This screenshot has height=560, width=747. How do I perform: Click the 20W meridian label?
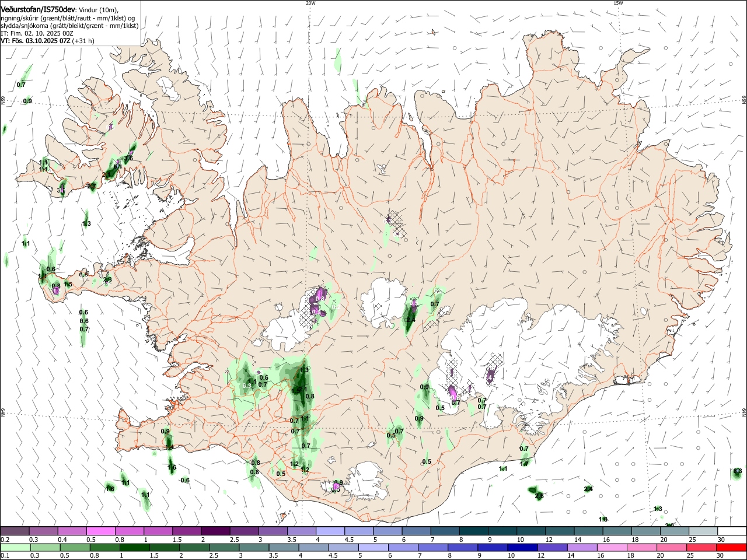point(310,3)
